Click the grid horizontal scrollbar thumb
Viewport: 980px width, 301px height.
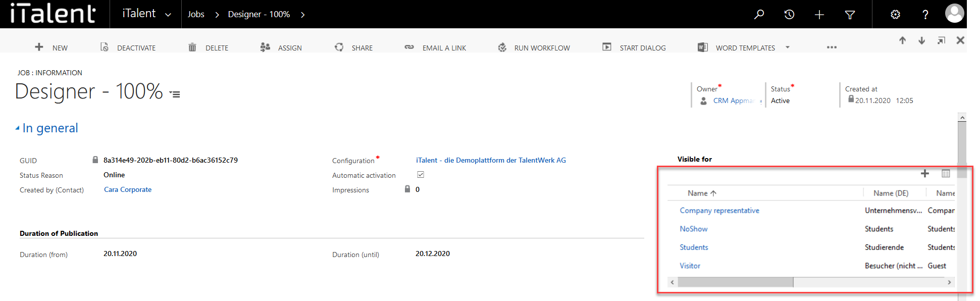pos(736,282)
